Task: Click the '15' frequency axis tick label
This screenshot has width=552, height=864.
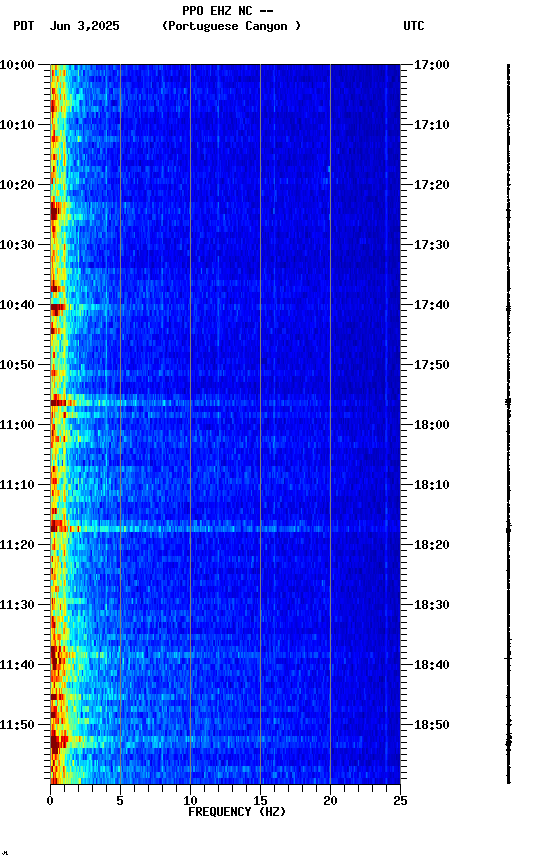Action: click(260, 801)
